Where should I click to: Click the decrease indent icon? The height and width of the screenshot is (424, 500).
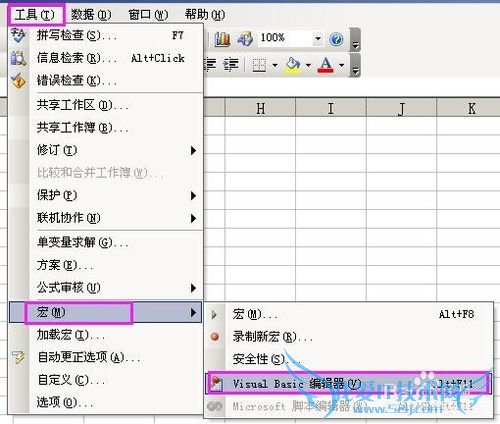(210, 64)
